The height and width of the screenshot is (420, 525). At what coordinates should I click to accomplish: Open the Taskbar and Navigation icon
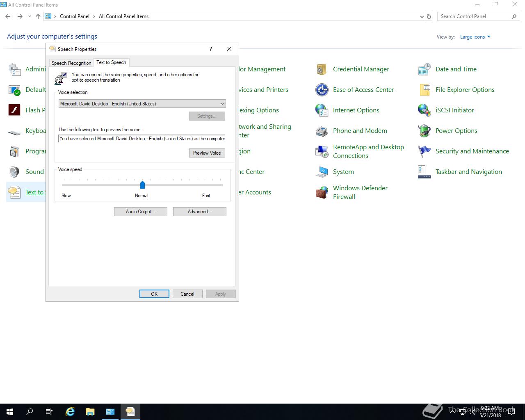tap(424, 172)
